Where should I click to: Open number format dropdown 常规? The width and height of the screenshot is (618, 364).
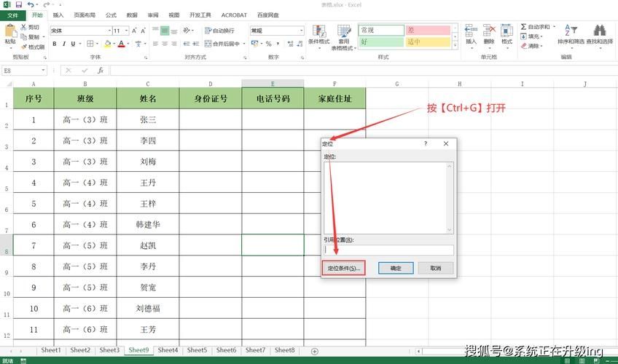pos(302,31)
